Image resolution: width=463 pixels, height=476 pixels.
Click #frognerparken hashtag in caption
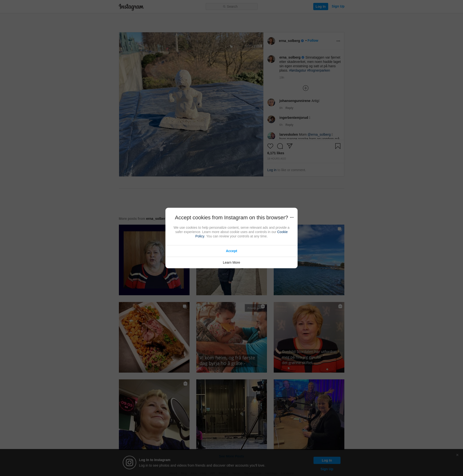(x=318, y=70)
